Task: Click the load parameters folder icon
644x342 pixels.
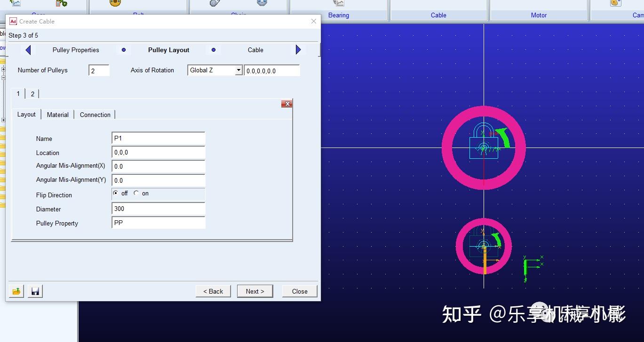Action: 16,291
